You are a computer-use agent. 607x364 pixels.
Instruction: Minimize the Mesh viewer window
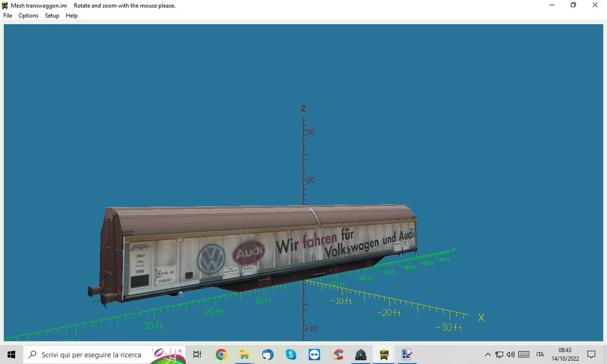tap(552, 5)
